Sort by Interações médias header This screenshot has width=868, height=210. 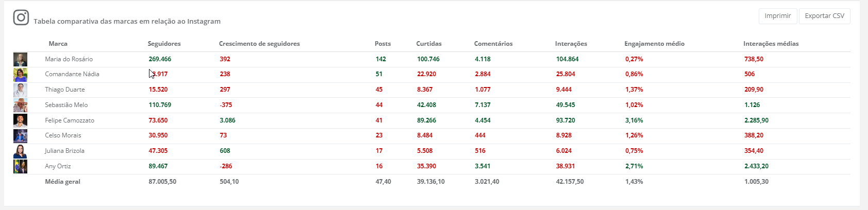coord(771,44)
